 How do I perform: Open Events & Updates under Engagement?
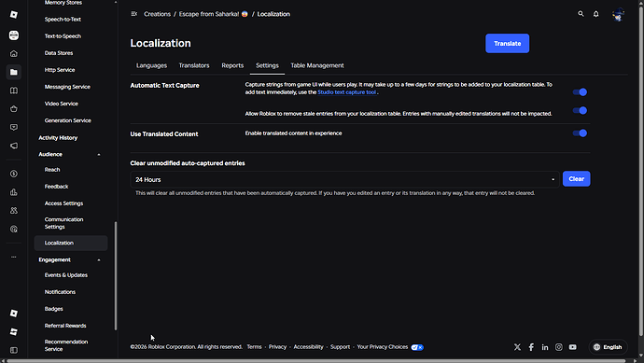pos(66,275)
